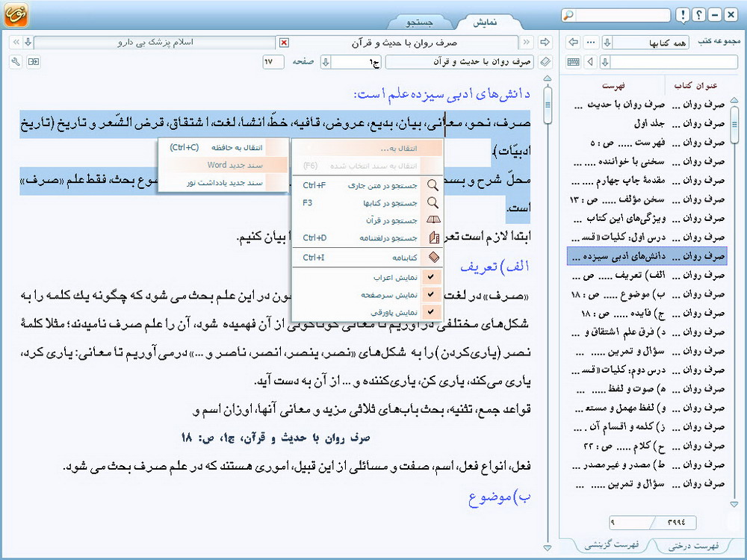The height and width of the screenshot is (560, 747).
Task: Click the eraser icon beside the book title field
Action: (545, 62)
